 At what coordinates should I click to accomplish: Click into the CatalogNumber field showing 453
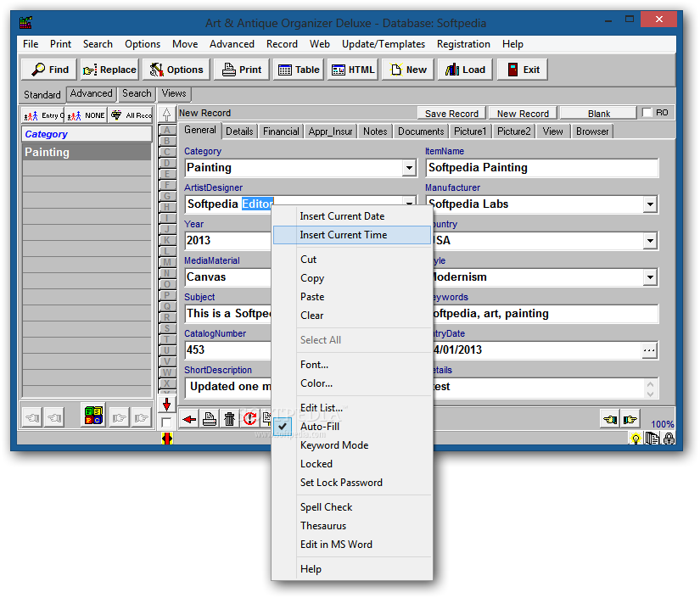(x=228, y=350)
